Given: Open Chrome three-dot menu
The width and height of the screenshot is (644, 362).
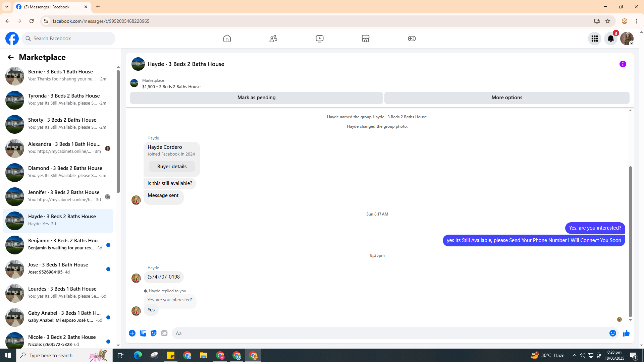Looking at the screenshot, I should click(x=637, y=21).
